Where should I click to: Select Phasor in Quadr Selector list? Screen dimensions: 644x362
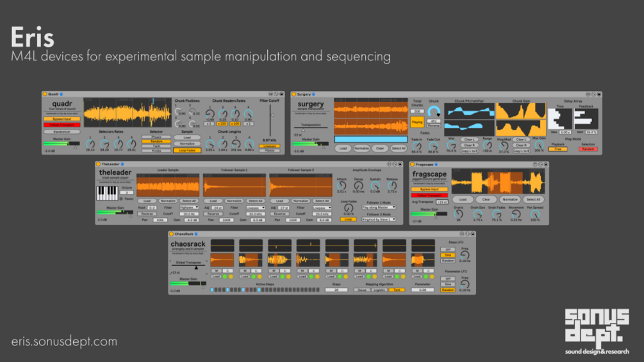click(156, 137)
